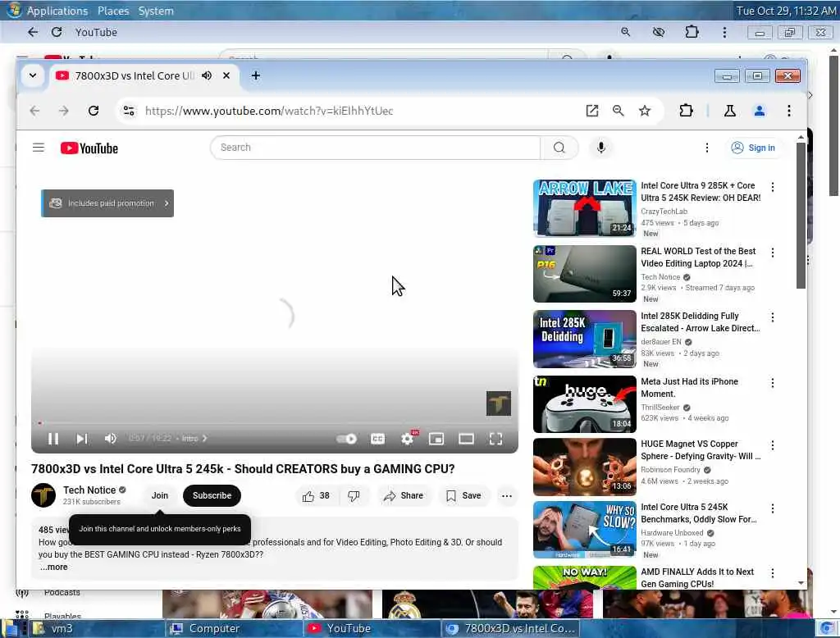Image resolution: width=840 pixels, height=638 pixels.
Task: Click the search magnifier button
Action: (559, 148)
